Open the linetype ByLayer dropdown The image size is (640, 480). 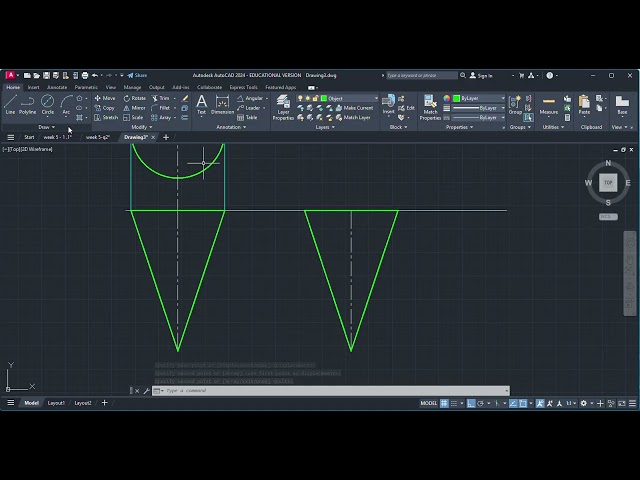pos(479,118)
